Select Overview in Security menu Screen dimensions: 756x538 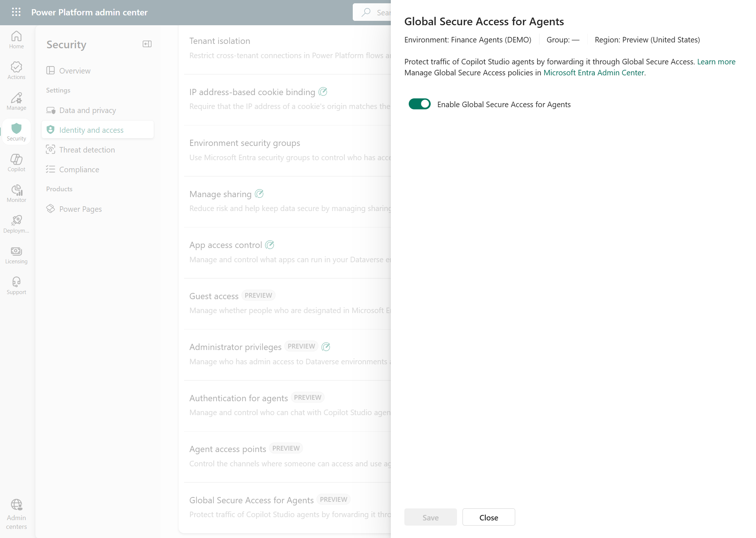75,71
